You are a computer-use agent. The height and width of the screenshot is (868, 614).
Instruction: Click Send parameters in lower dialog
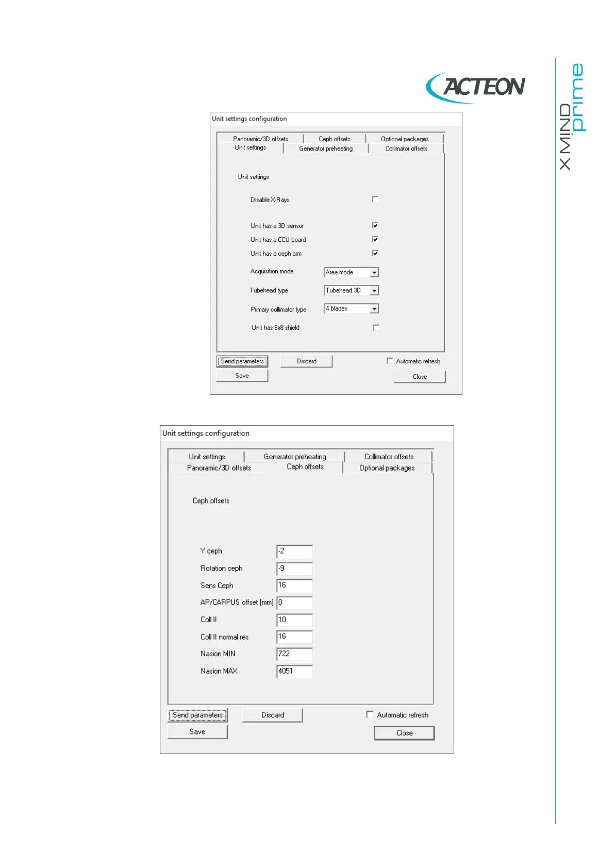pos(198,715)
